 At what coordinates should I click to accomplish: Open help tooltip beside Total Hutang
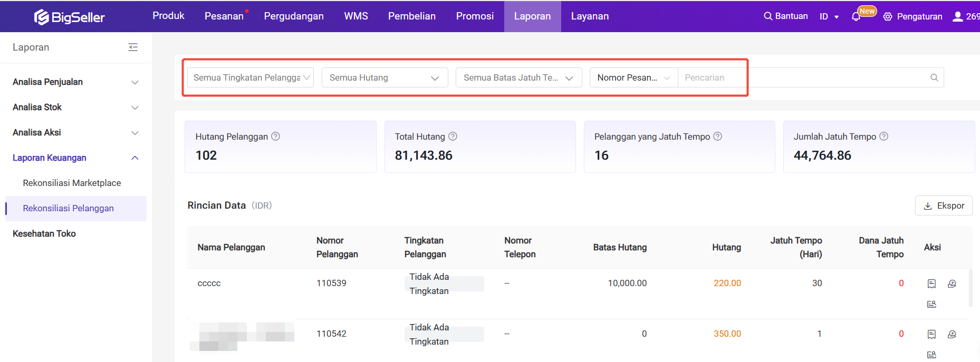tap(453, 136)
